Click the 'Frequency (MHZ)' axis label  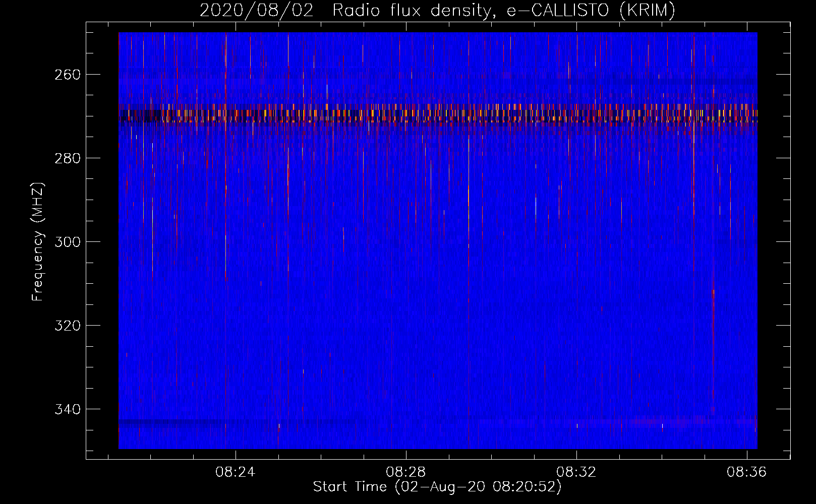[x=38, y=241]
